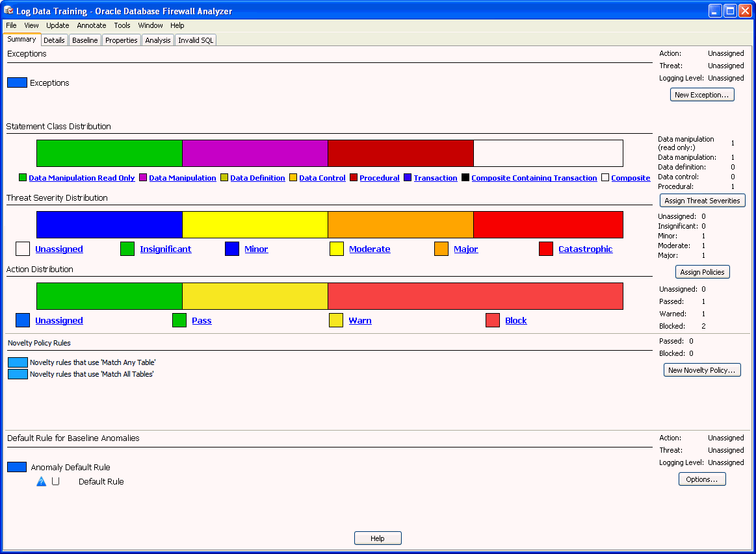Switch to the Baseline tab
The height and width of the screenshot is (554, 756).
(x=85, y=40)
